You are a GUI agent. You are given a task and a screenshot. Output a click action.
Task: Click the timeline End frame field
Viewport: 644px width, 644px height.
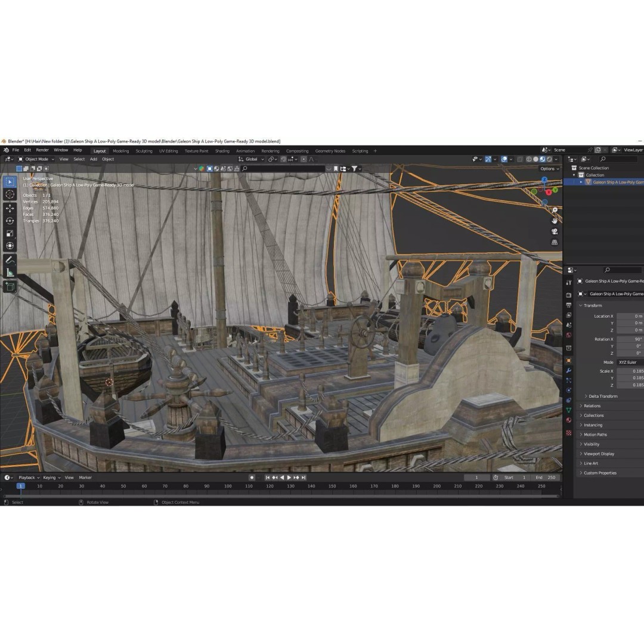(x=546, y=478)
